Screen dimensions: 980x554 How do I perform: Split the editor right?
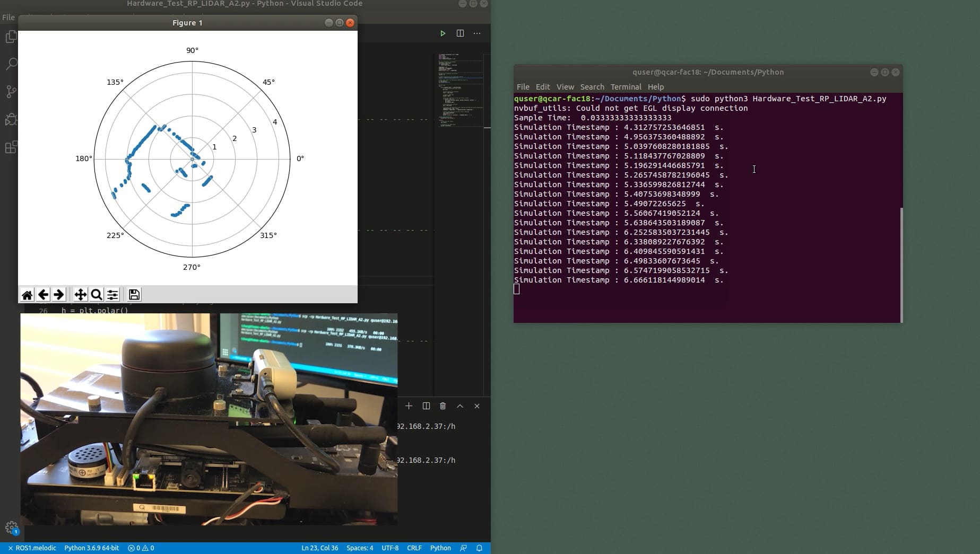point(460,33)
